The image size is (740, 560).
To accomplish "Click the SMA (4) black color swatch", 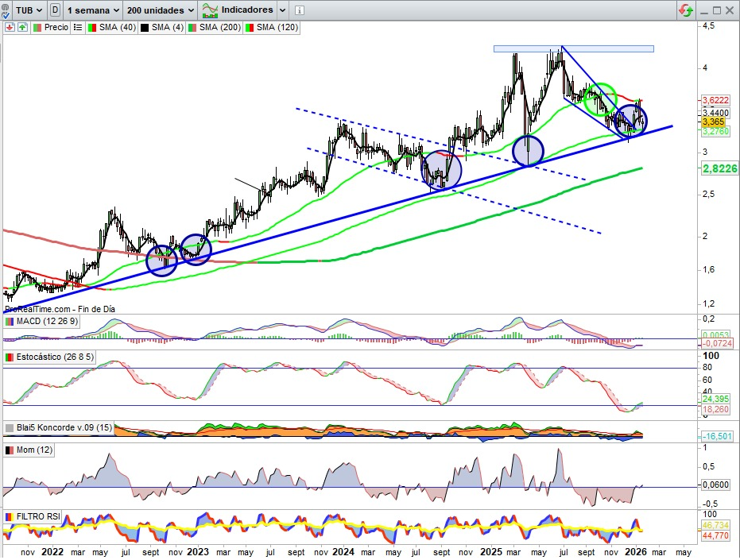I will click(145, 27).
